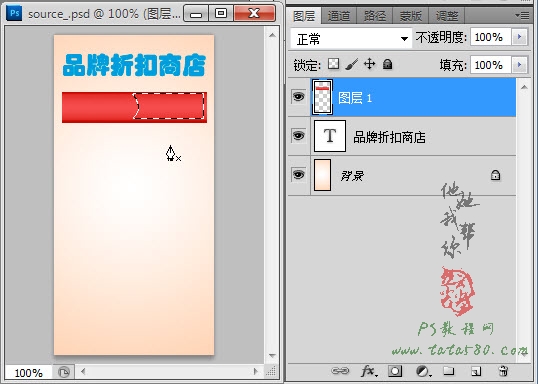The image size is (538, 384).
Task: Open the layer style fx menu
Action: coord(369,371)
